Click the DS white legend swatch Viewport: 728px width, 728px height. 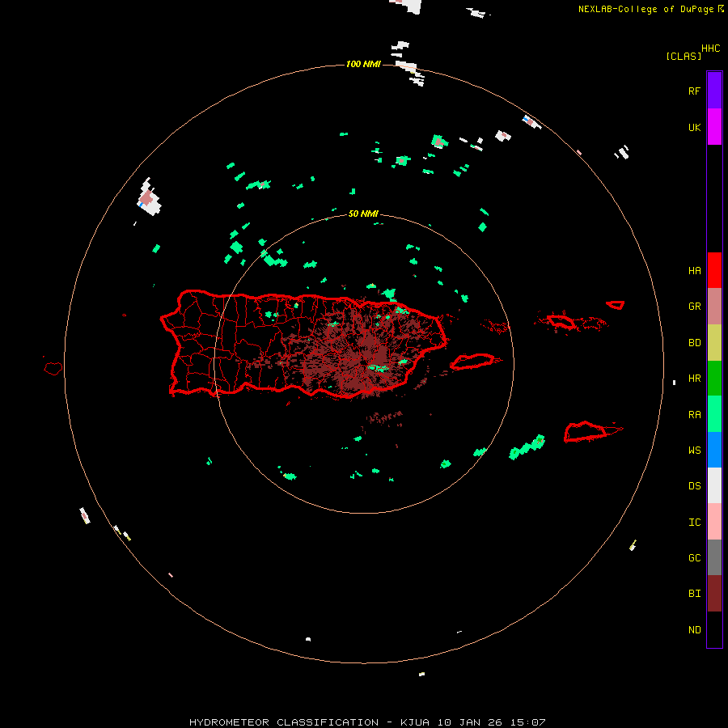pyautogui.click(x=714, y=485)
